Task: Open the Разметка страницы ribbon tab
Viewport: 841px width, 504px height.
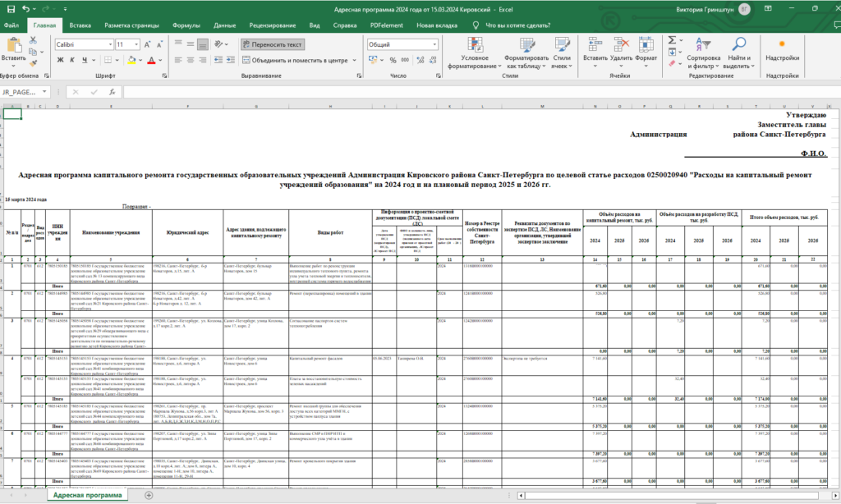Action: point(133,25)
